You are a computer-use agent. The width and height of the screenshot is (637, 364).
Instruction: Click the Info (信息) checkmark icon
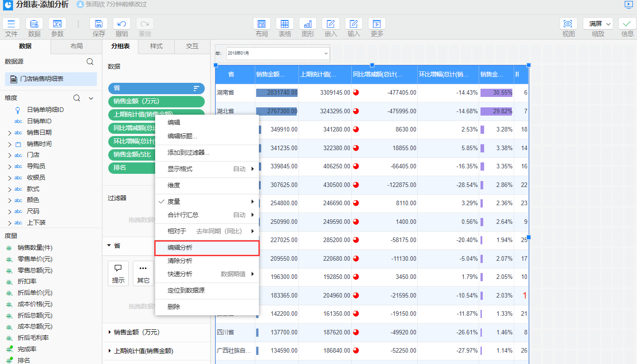click(x=627, y=24)
